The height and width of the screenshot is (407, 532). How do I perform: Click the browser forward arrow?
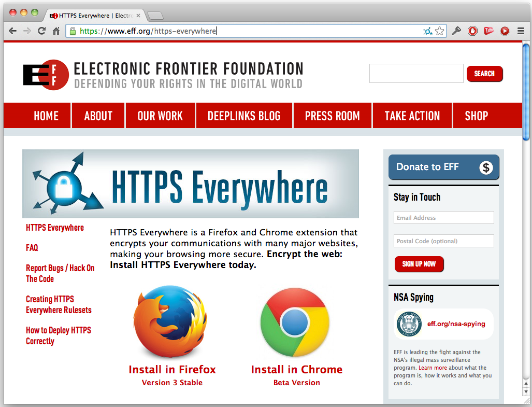[27, 31]
